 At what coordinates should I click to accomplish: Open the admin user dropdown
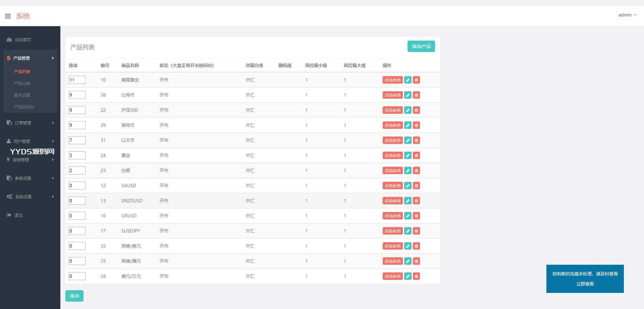[x=627, y=15]
